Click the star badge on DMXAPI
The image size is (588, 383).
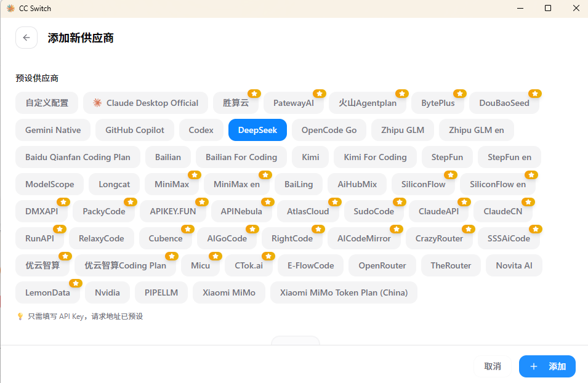(63, 202)
